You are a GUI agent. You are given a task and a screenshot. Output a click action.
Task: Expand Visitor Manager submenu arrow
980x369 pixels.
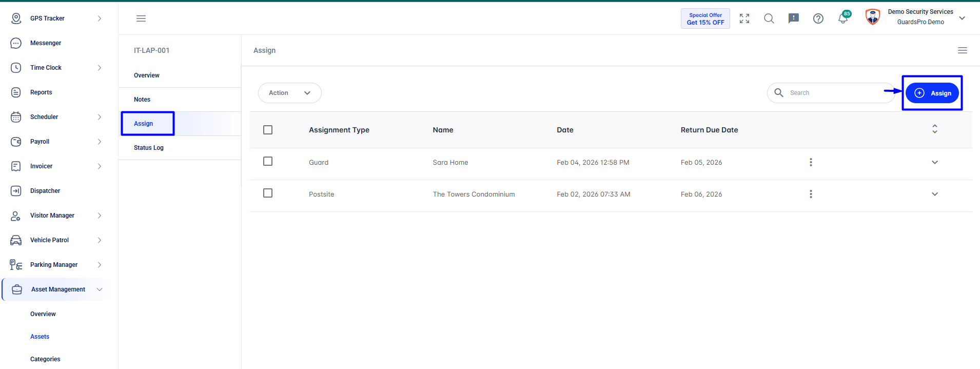coord(100,216)
